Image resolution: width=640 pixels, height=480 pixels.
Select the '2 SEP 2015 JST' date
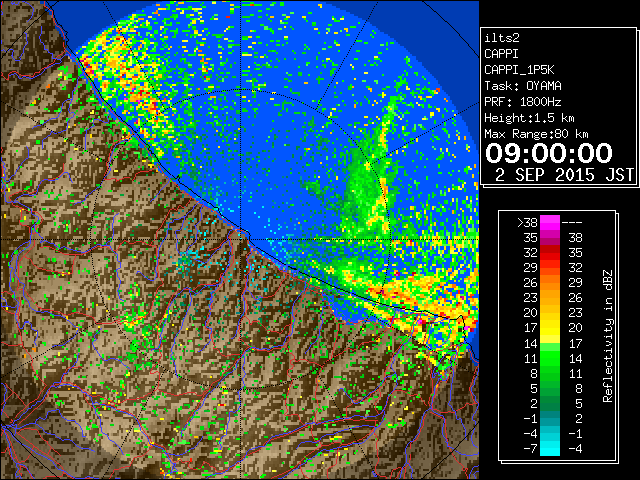click(x=564, y=175)
